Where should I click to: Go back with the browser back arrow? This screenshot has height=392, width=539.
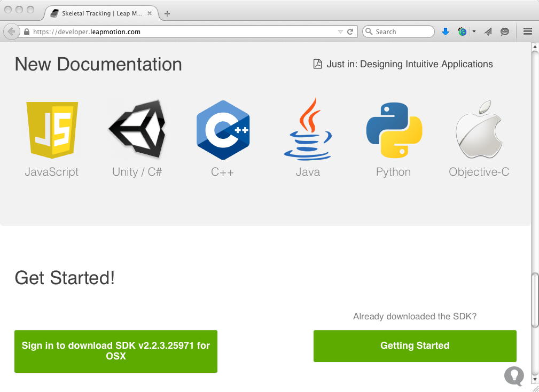coord(11,32)
